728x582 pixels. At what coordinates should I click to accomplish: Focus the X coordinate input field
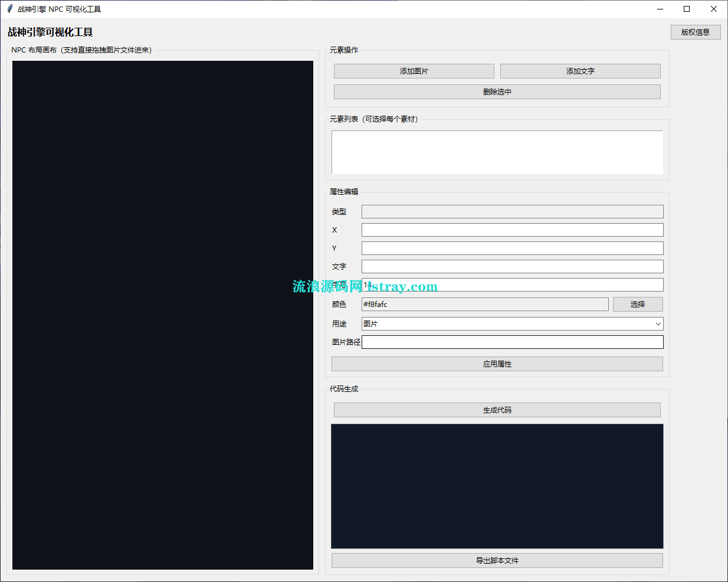tap(512, 230)
